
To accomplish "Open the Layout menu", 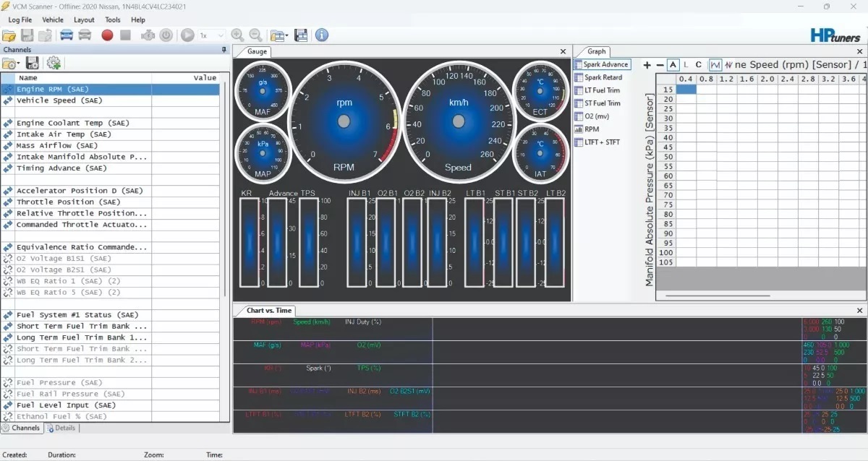I will tap(84, 20).
